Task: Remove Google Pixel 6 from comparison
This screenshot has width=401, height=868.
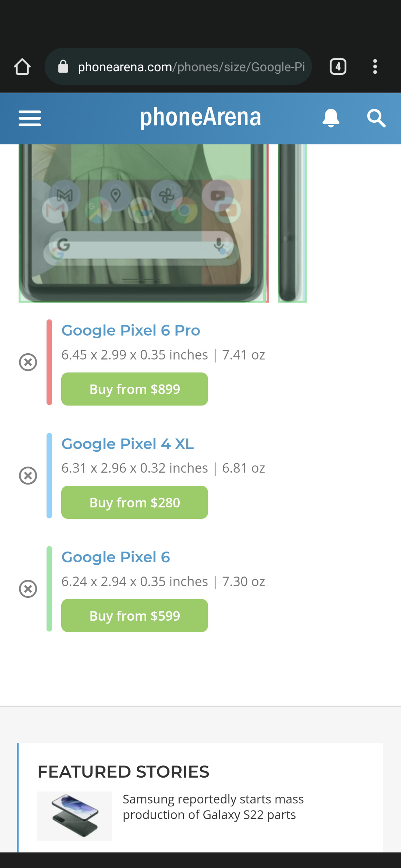Action: click(28, 589)
